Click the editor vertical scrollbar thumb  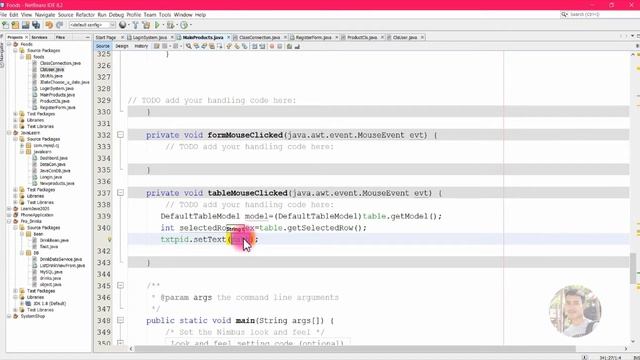point(633,268)
